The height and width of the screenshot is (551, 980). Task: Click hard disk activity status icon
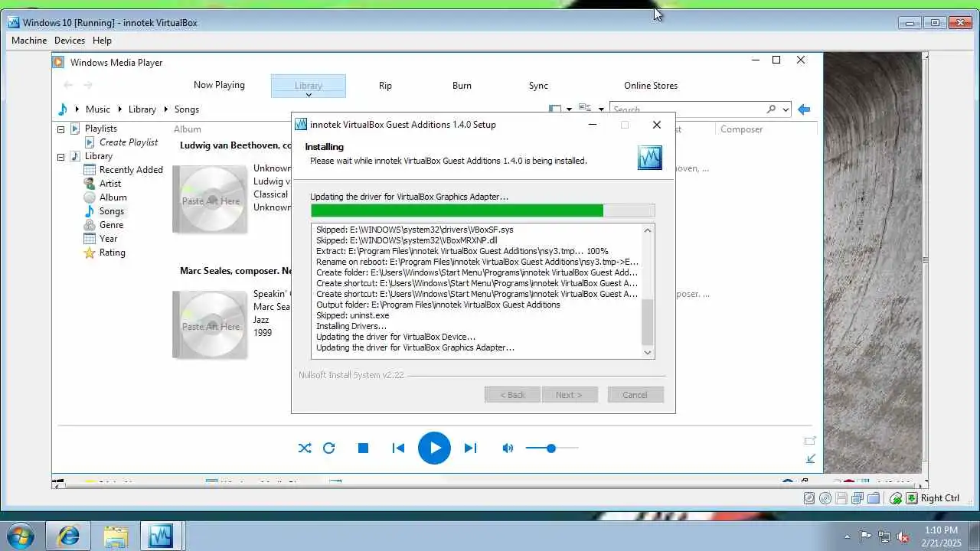pyautogui.click(x=809, y=498)
